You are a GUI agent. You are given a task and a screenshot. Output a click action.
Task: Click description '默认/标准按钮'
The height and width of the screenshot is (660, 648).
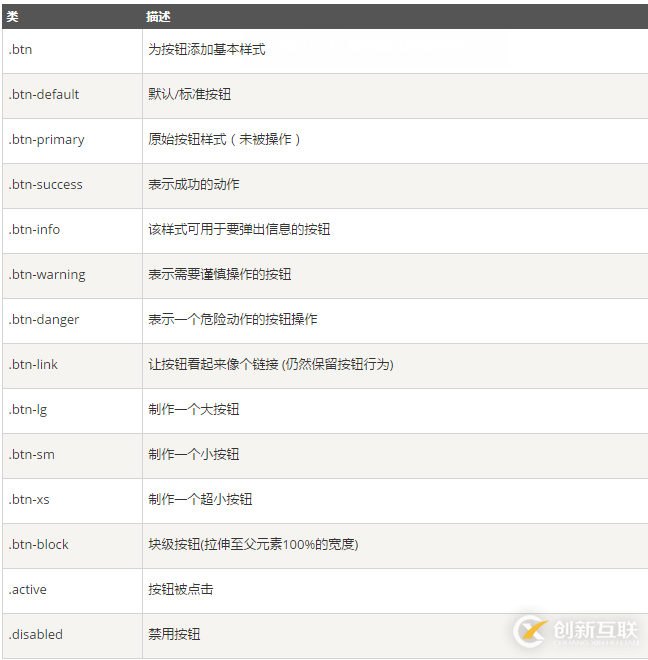click(189, 94)
